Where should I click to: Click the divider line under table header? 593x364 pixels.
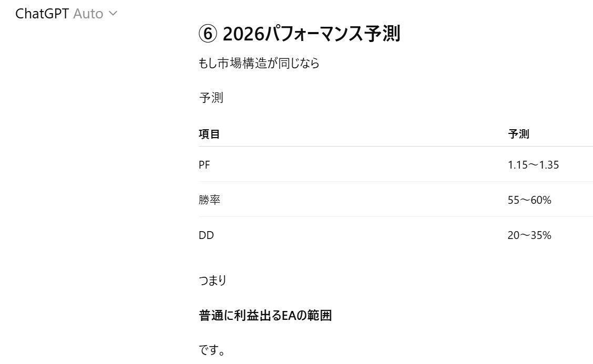coord(395,147)
